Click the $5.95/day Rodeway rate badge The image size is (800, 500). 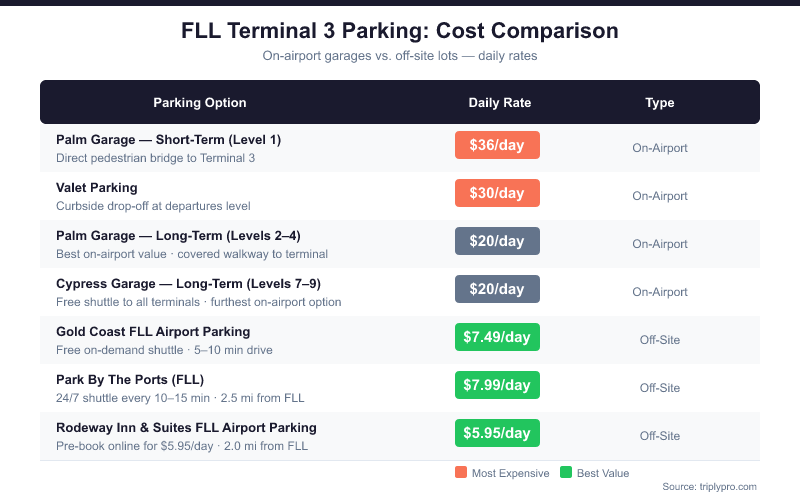(x=497, y=433)
